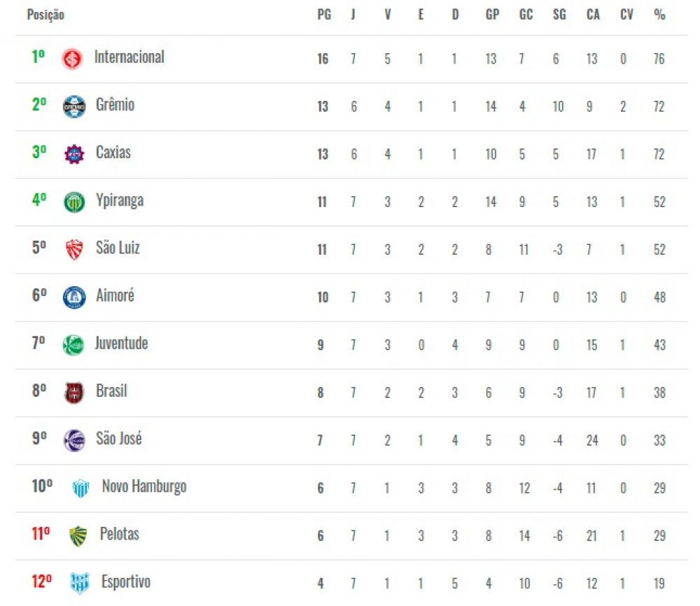Select the Caxias team badge

pyautogui.click(x=74, y=155)
